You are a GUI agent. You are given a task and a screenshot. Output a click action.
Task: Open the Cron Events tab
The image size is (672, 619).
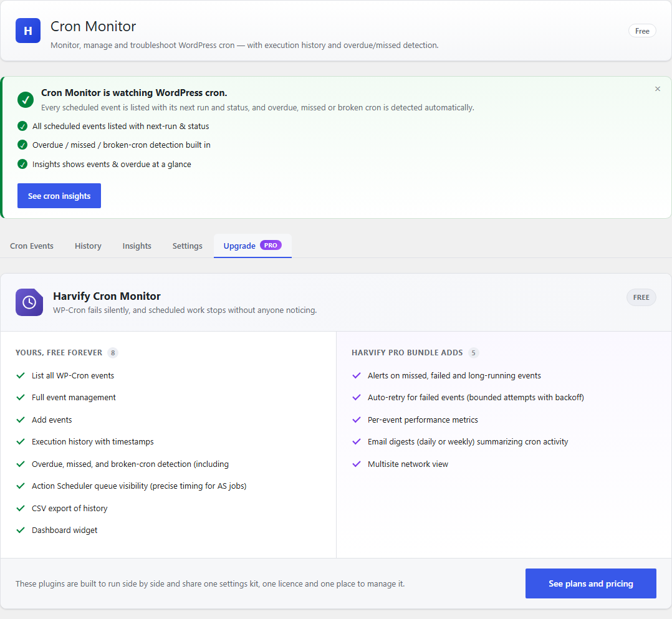pyautogui.click(x=32, y=246)
